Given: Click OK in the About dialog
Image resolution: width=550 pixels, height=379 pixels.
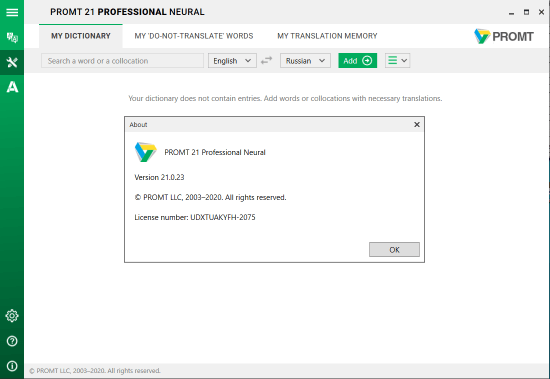Looking at the screenshot, I should tap(394, 250).
